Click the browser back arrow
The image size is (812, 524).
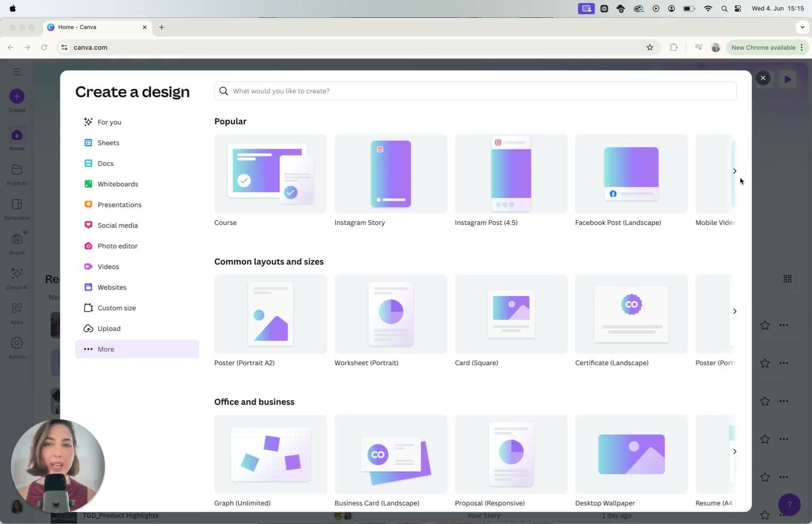tap(11, 47)
